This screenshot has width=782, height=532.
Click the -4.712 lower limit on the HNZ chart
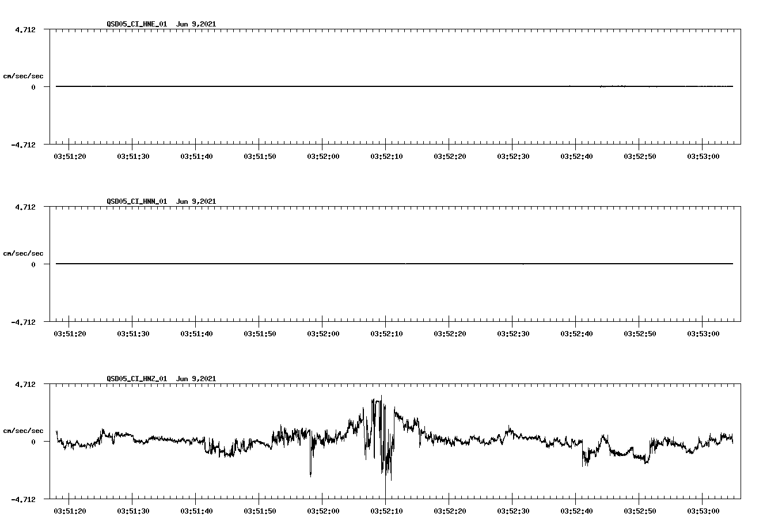23,499
